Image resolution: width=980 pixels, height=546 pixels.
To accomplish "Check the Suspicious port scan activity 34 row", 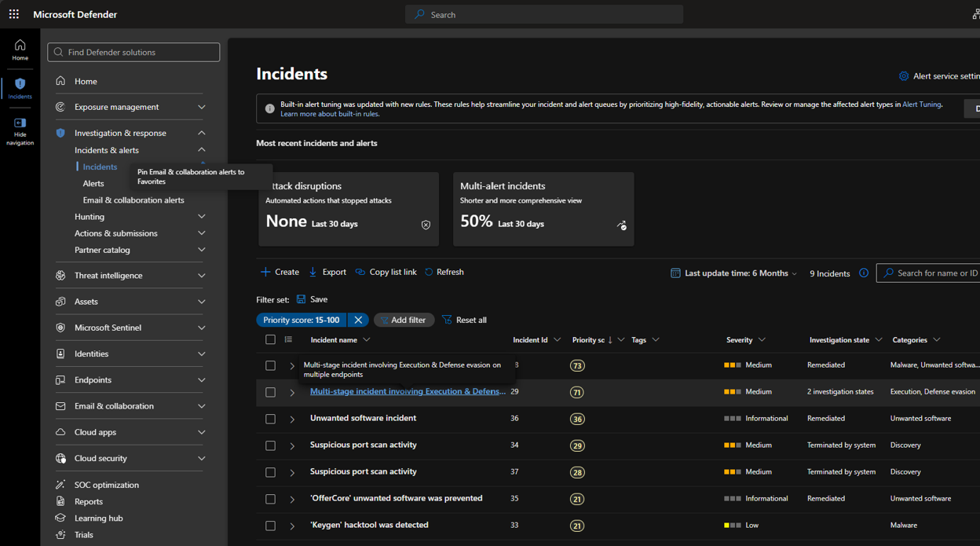I will [x=270, y=445].
